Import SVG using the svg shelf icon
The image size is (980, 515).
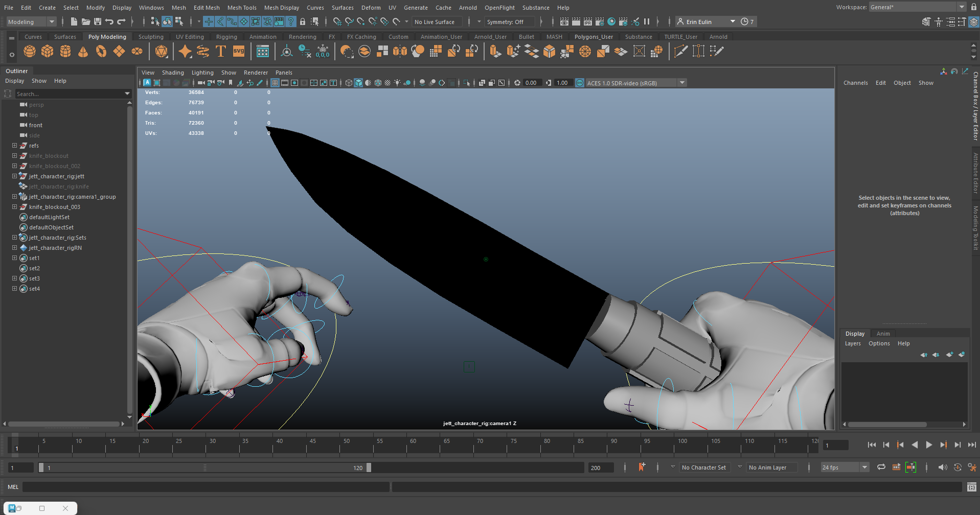pos(239,51)
